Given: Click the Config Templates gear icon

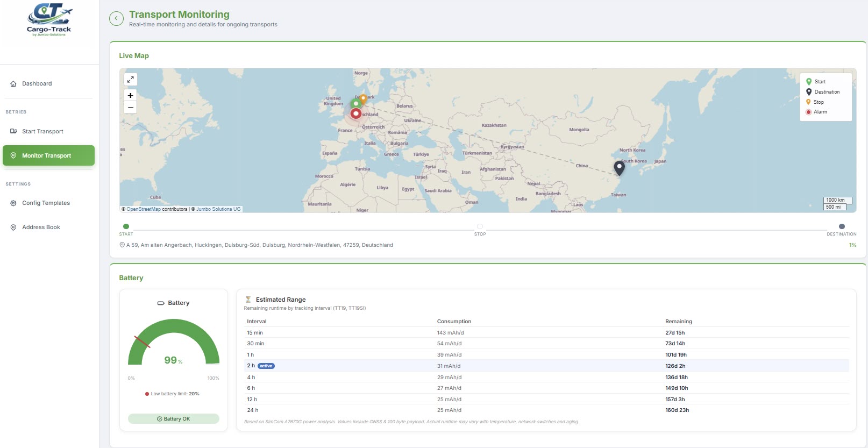Looking at the screenshot, I should coord(13,203).
